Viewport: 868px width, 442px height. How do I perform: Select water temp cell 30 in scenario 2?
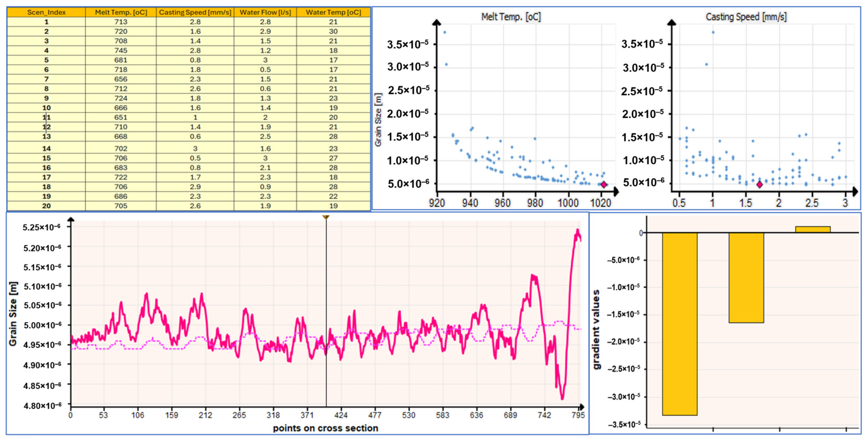333,31
